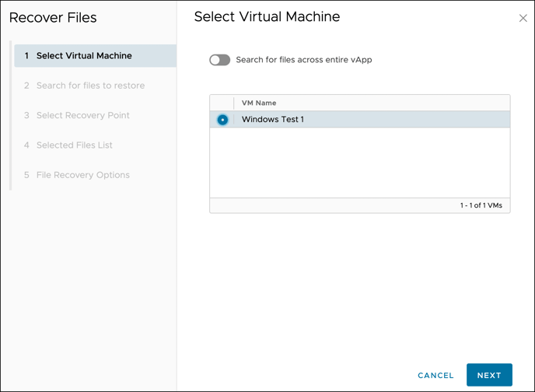The width and height of the screenshot is (535, 392).
Task: Click the Search for files across entire vApp label
Action: tap(304, 60)
